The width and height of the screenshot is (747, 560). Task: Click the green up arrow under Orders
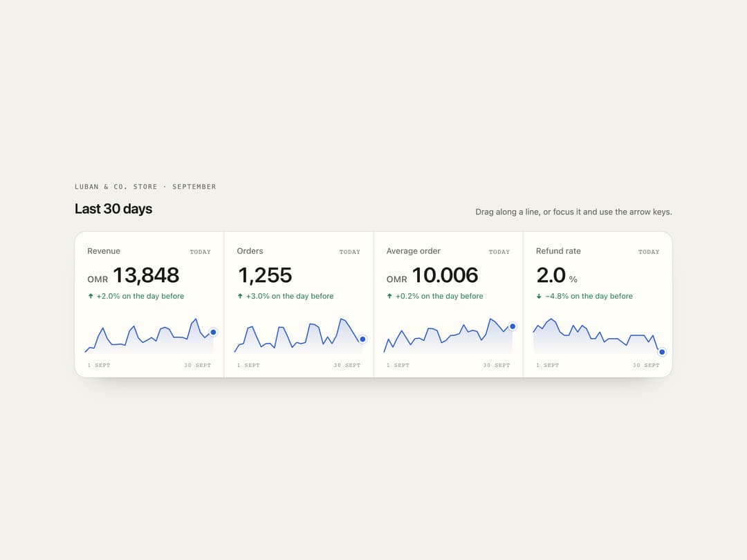click(x=240, y=296)
